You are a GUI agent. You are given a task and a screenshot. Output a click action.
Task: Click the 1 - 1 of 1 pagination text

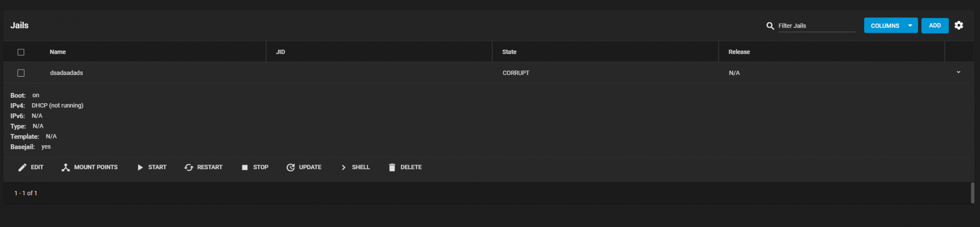click(26, 193)
